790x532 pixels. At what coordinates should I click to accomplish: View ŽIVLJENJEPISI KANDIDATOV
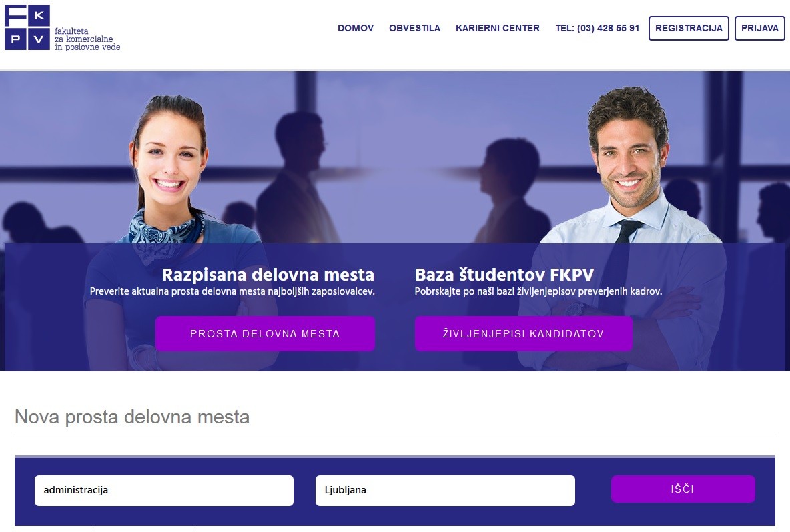click(524, 334)
